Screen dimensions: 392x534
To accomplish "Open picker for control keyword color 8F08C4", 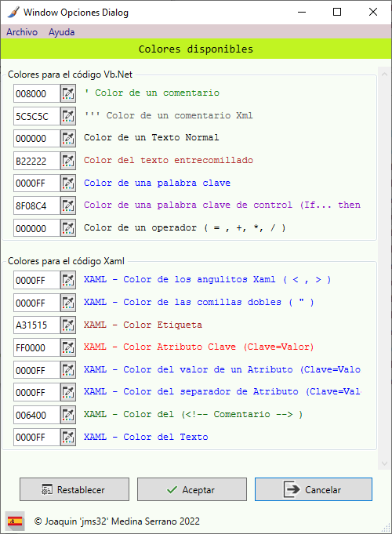I will pos(68,205).
